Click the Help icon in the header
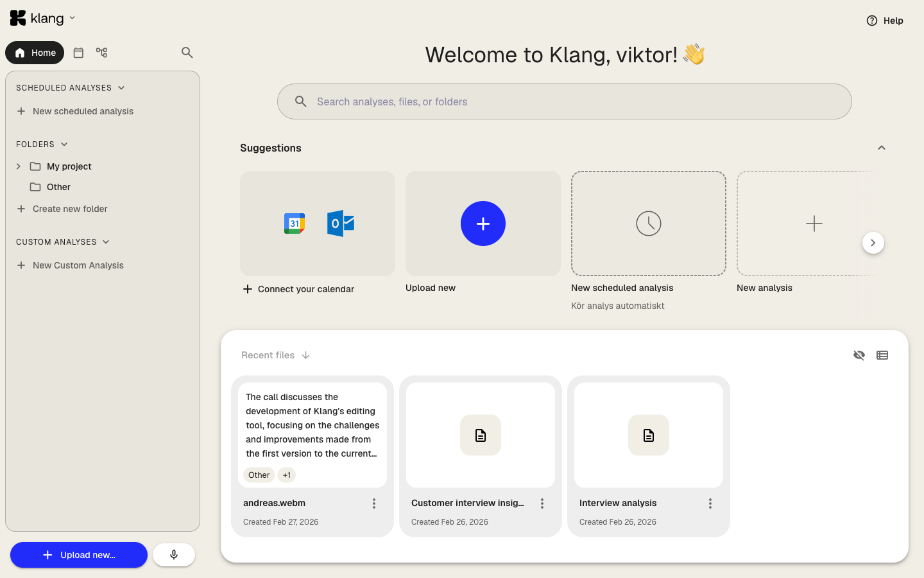 click(872, 21)
